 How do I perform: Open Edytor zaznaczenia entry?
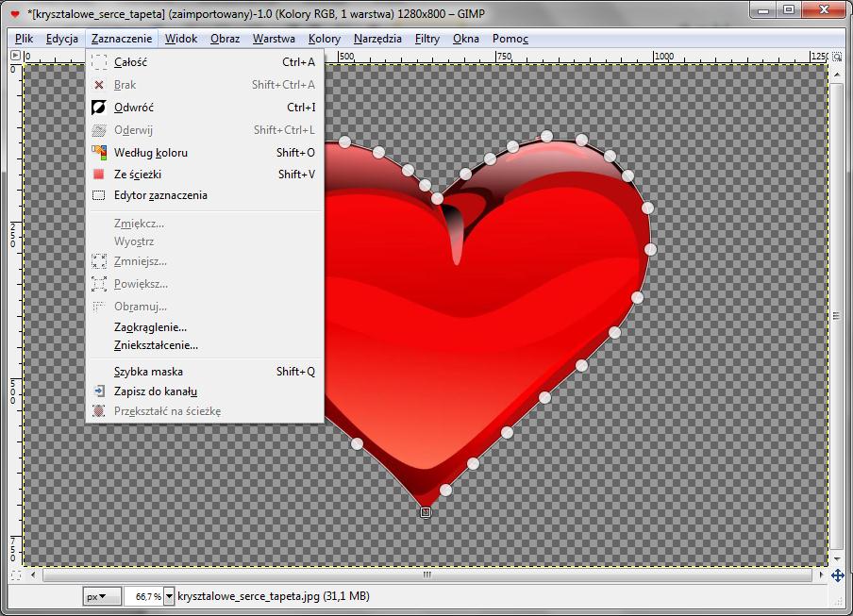[x=205, y=195]
